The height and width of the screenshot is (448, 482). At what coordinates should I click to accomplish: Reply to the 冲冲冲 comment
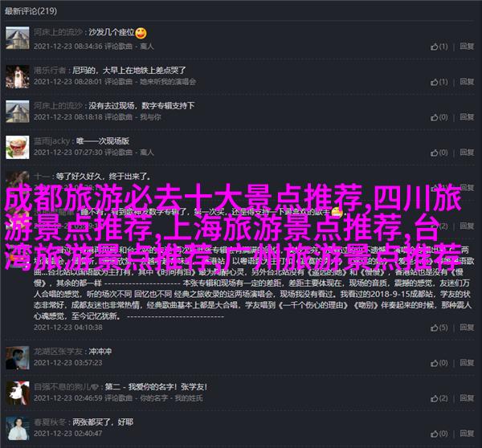click(x=467, y=363)
